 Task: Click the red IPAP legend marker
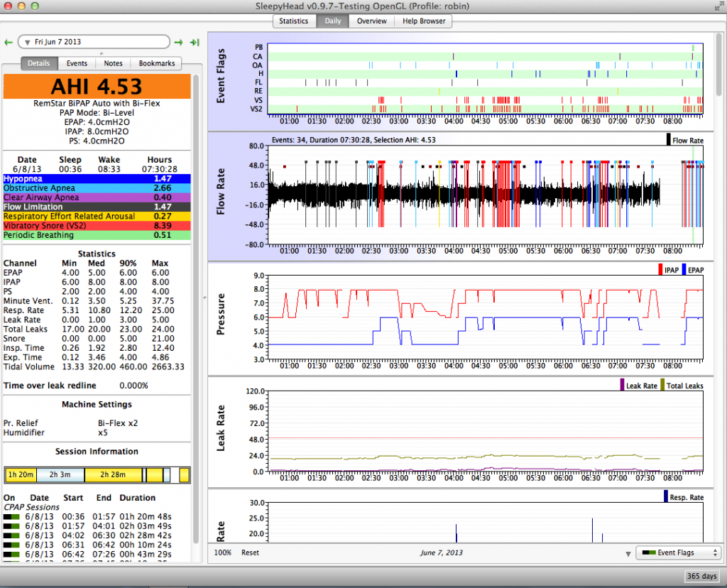660,270
